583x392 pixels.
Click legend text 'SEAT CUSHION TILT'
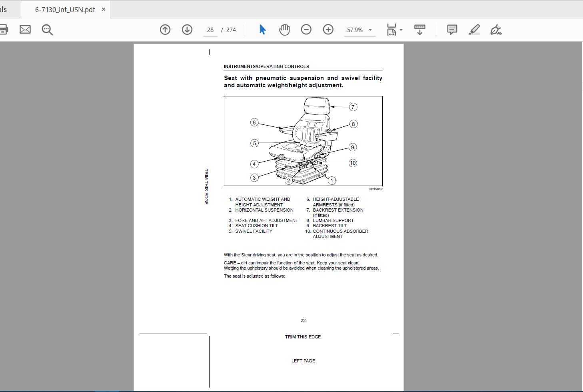[256, 226]
